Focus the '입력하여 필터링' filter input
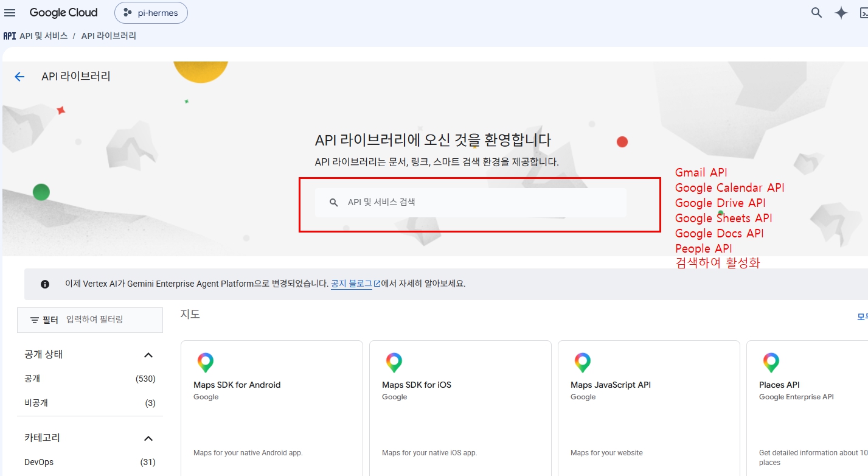The width and height of the screenshot is (868, 476). click(x=111, y=320)
